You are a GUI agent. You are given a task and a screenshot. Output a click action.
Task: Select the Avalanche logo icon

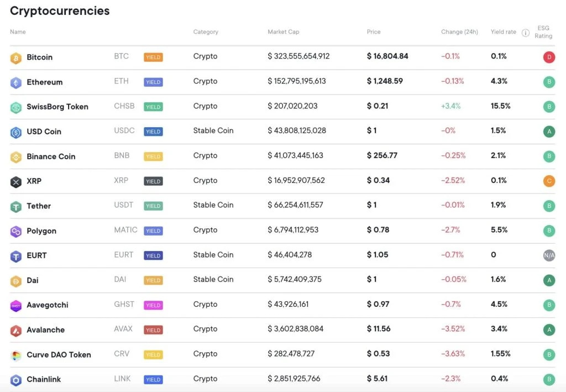[17, 330]
